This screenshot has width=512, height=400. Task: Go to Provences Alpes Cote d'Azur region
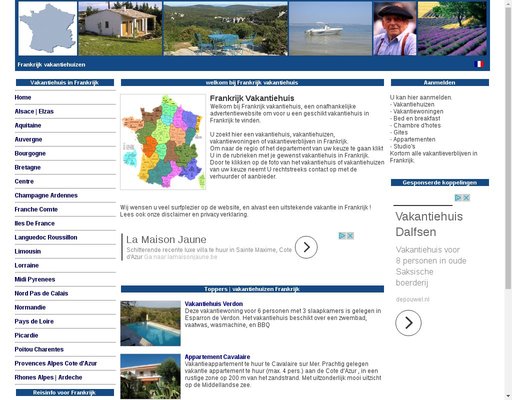[56, 363]
